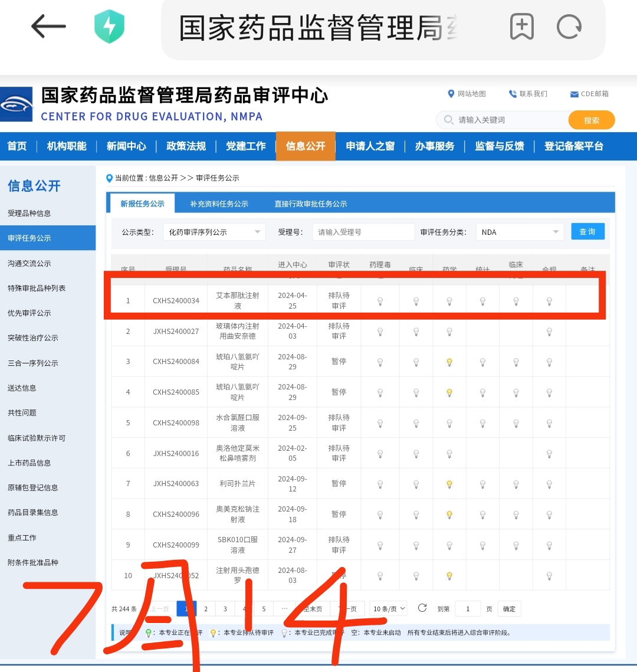Screen dimensions: 637x672
Task: Expand 公示类型 dropdown 化药审评序列公示
Action: pyautogui.click(x=214, y=232)
